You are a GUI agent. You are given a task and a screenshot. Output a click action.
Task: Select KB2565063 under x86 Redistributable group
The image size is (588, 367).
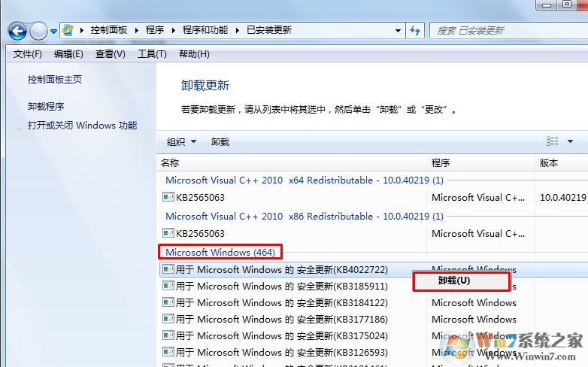click(200, 233)
